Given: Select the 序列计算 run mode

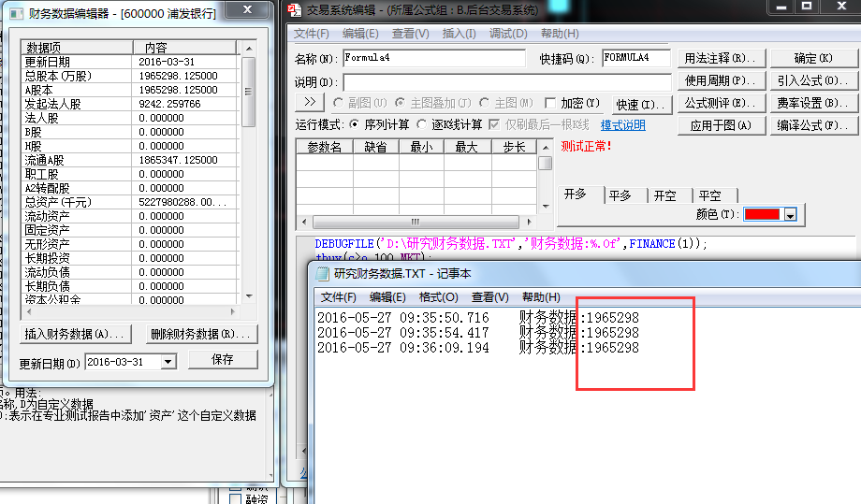Looking at the screenshot, I should pyautogui.click(x=355, y=124).
